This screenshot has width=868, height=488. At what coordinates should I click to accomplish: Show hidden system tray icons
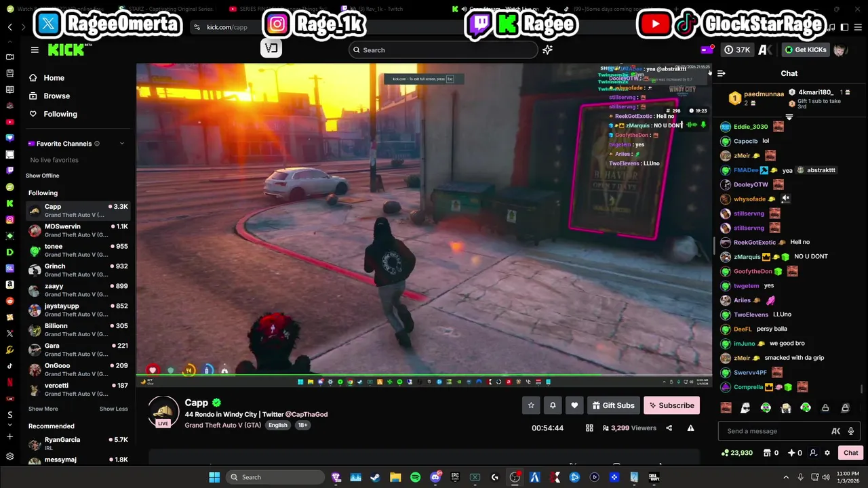(x=786, y=477)
